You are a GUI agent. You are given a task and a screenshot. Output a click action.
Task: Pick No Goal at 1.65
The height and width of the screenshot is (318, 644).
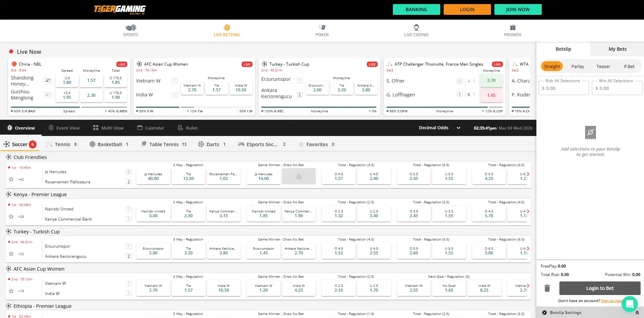[x=449, y=288]
